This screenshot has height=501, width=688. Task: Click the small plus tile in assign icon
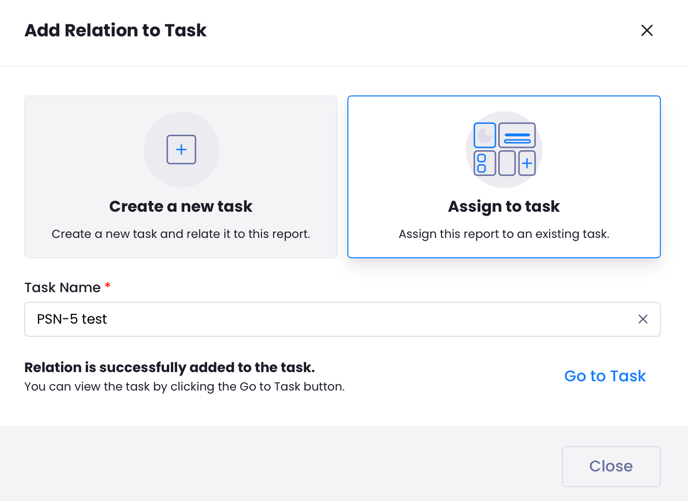[x=527, y=163]
